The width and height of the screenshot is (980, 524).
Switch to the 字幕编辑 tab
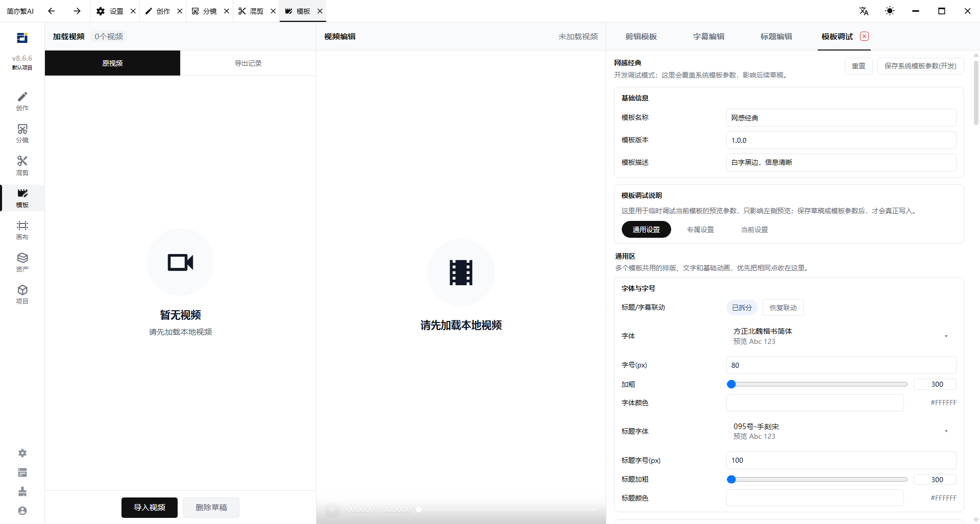coord(708,36)
